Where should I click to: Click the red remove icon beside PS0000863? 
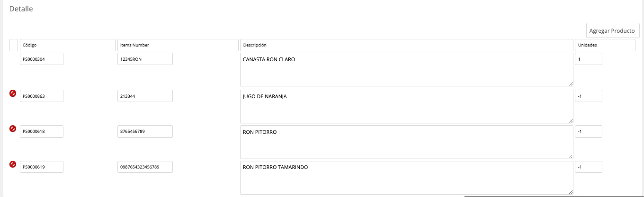point(13,93)
